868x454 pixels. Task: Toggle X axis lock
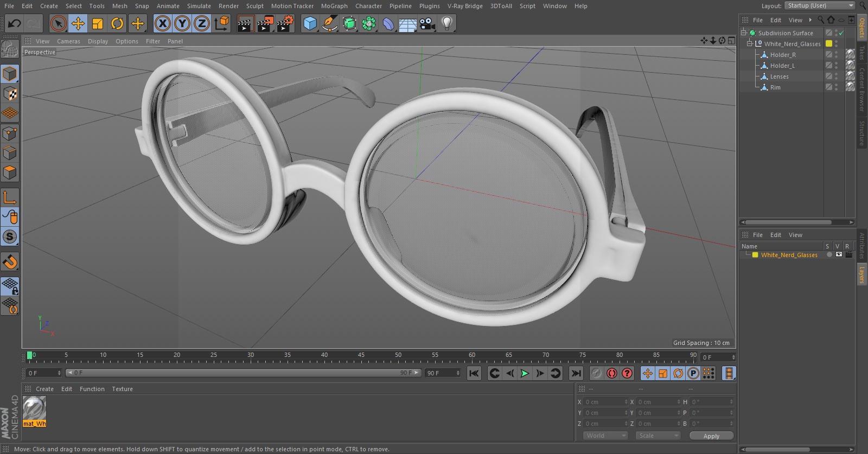pyautogui.click(x=162, y=23)
